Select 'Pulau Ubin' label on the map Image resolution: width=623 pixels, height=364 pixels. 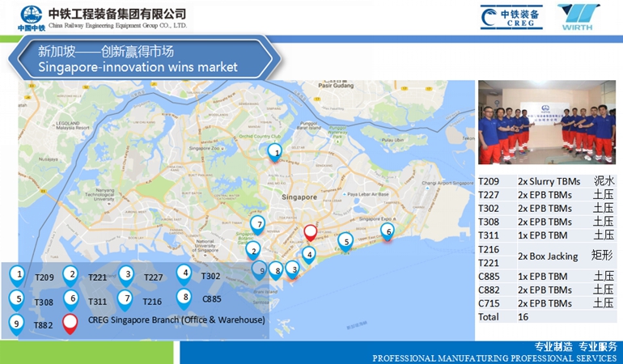pyautogui.click(x=392, y=140)
